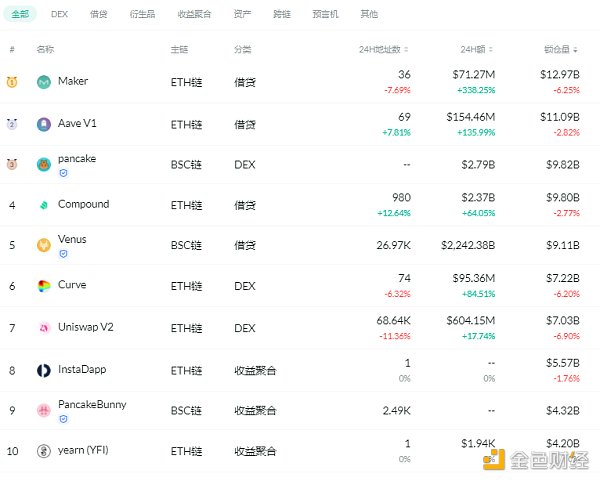Click the -11.36% change under Uniswap V2
600x481 pixels.
click(x=395, y=336)
